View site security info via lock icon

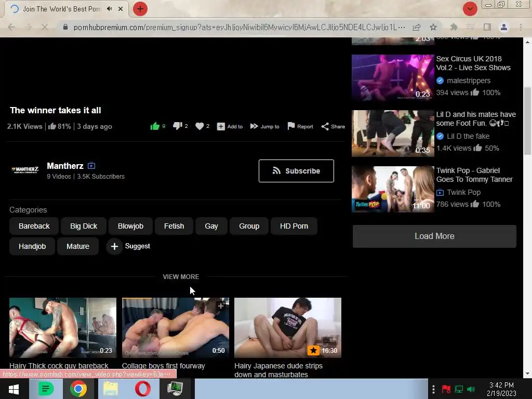pyautogui.click(x=65, y=27)
